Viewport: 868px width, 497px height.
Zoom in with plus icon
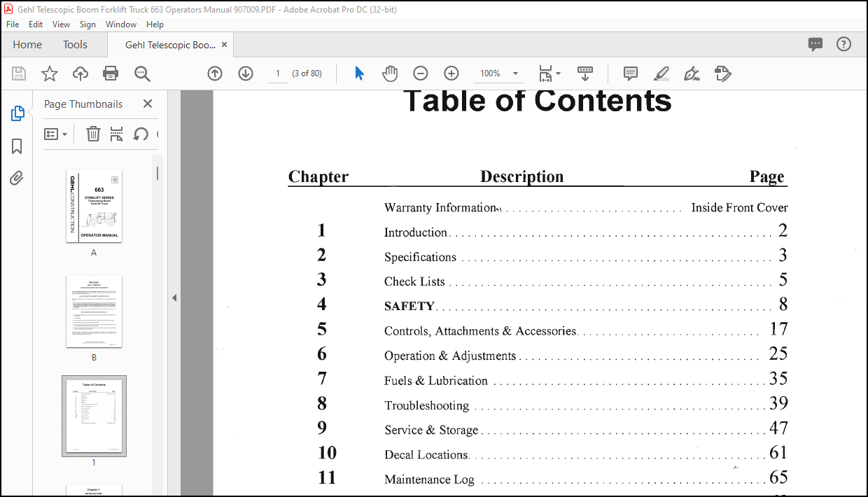(x=451, y=73)
